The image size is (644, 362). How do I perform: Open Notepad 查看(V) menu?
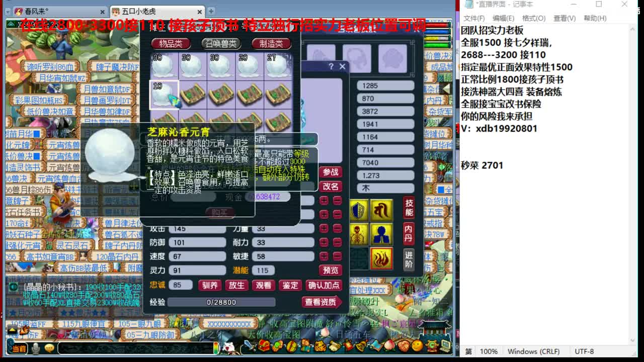pos(565,18)
